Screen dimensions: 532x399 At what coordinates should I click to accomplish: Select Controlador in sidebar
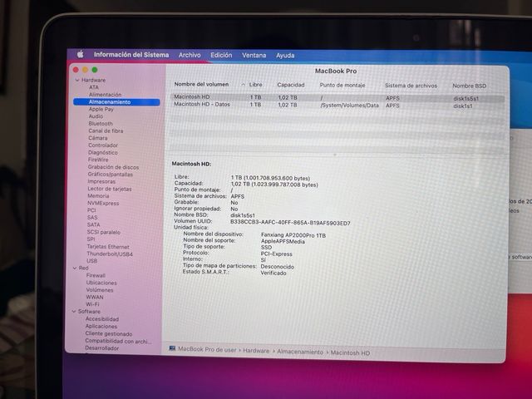coord(103,145)
